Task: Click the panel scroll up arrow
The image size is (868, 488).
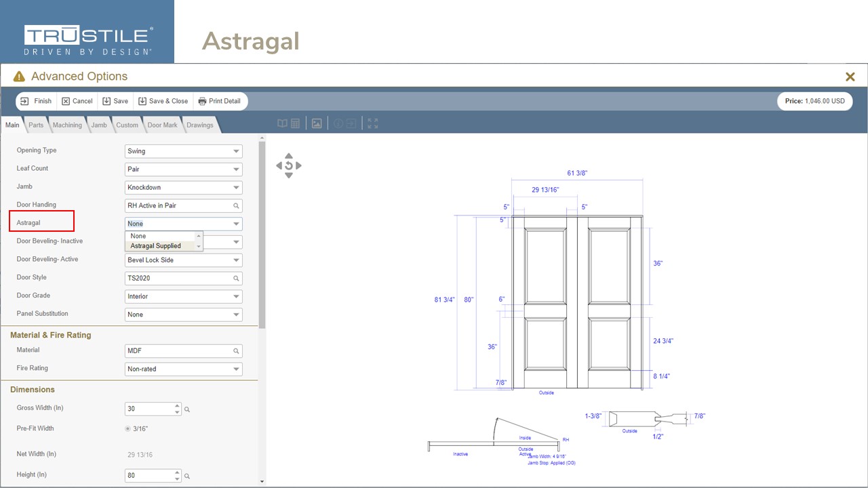Action: click(262, 138)
